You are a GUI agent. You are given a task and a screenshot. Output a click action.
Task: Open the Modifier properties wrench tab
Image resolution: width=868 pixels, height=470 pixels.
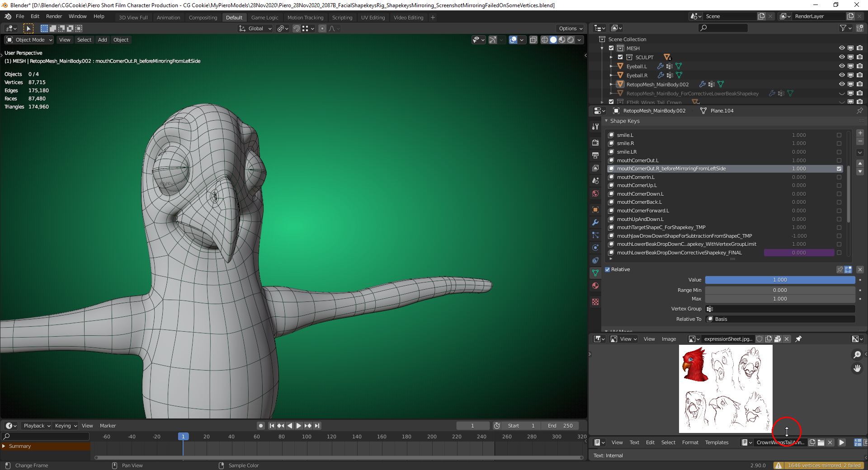click(x=595, y=222)
